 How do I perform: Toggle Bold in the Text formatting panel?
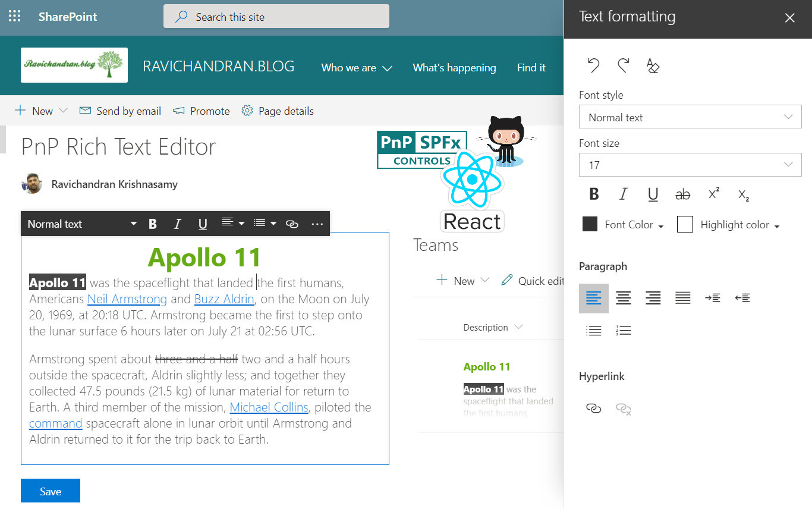coord(593,194)
